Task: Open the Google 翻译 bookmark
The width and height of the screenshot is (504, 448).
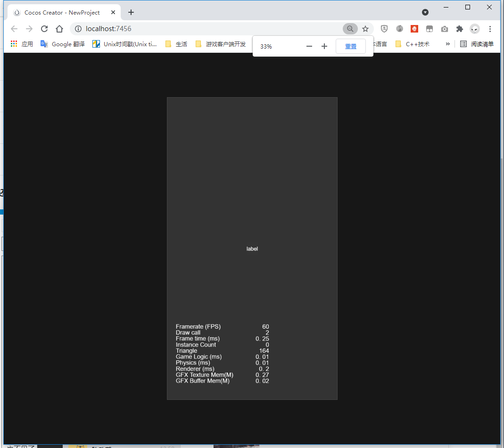Action: pos(63,44)
